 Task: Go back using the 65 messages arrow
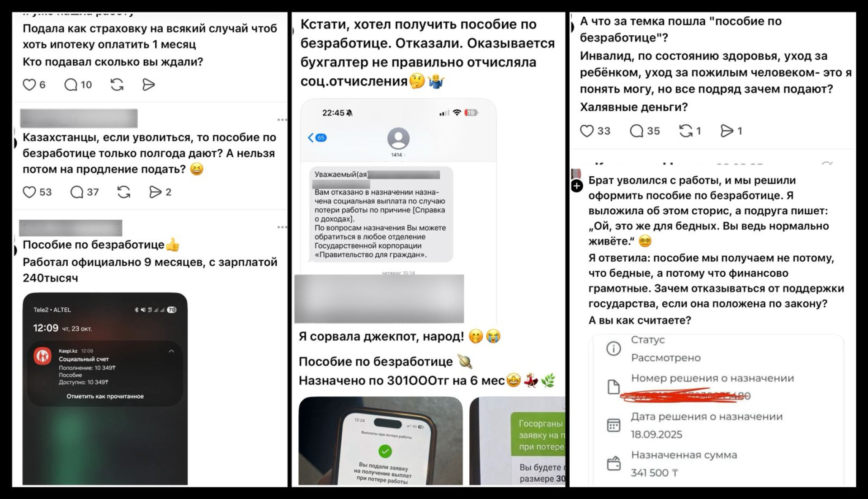coord(317,137)
